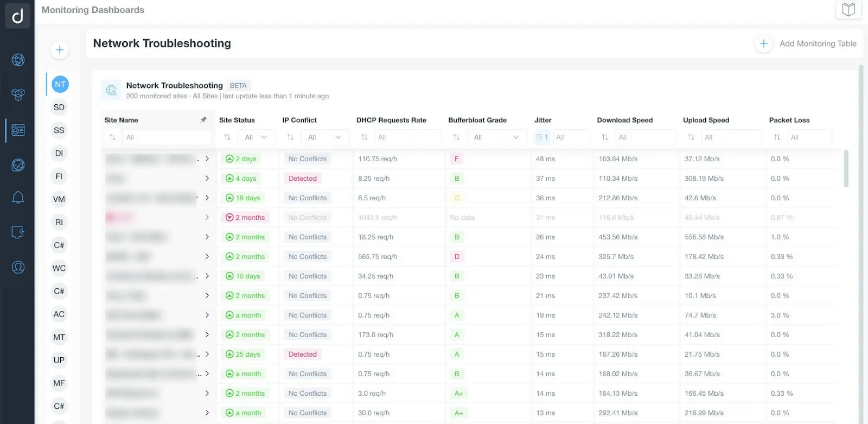This screenshot has height=424, width=868.
Task: Click the plus icon above dashboard list
Action: [x=60, y=50]
